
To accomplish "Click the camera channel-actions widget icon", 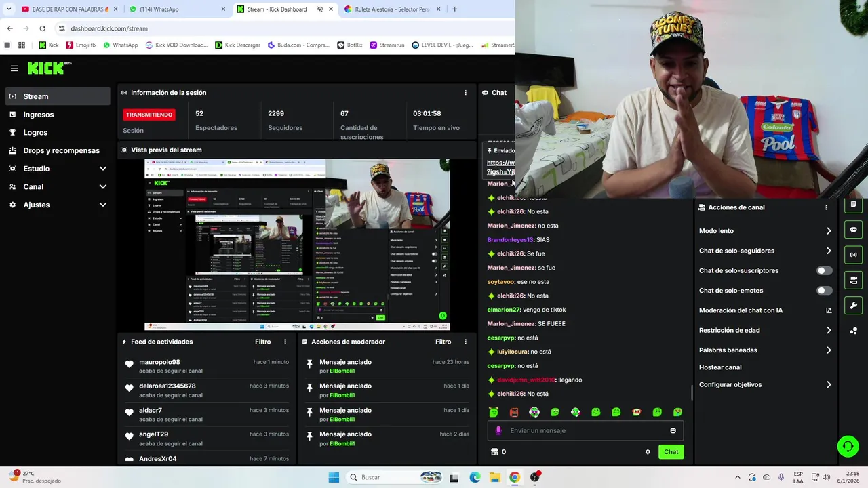I will [x=853, y=280].
